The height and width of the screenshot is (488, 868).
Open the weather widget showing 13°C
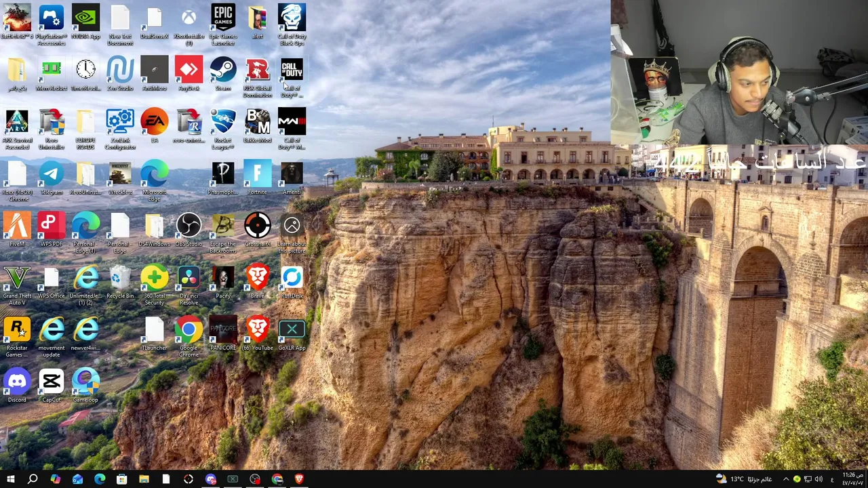point(745,479)
